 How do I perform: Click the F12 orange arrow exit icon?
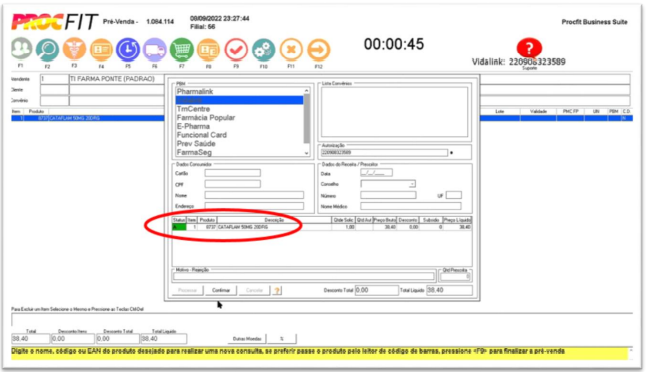point(318,50)
